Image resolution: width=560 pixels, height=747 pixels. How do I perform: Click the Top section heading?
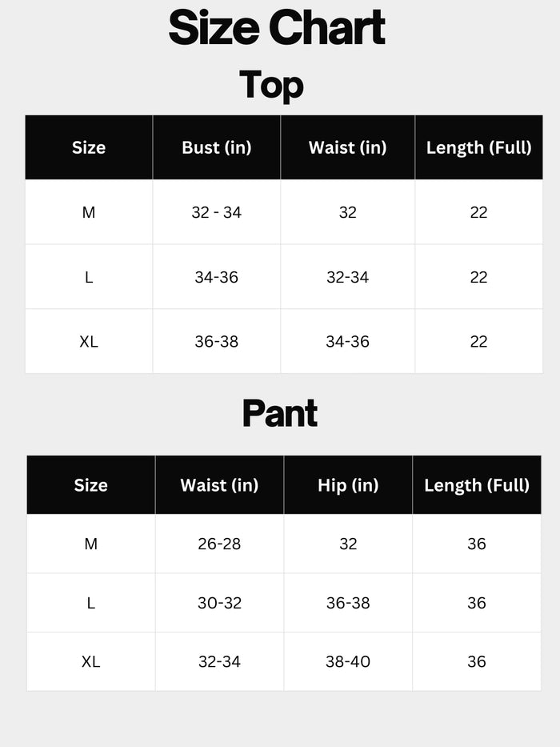coord(271,84)
